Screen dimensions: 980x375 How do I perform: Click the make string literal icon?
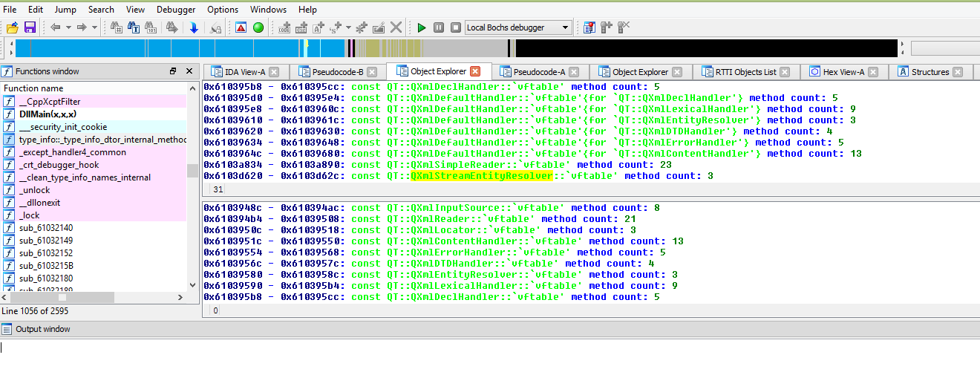[318, 27]
